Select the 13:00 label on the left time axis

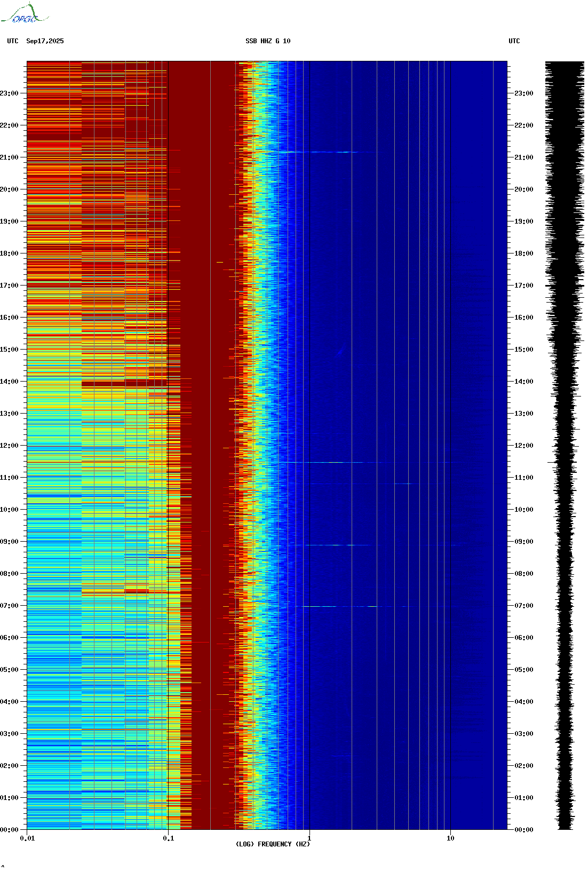pyautogui.click(x=9, y=414)
